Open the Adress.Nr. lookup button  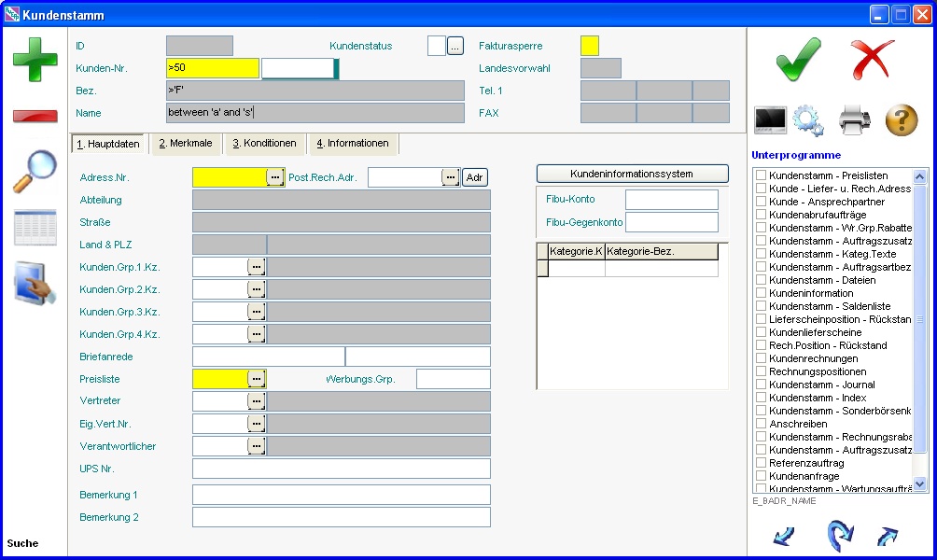(275, 176)
